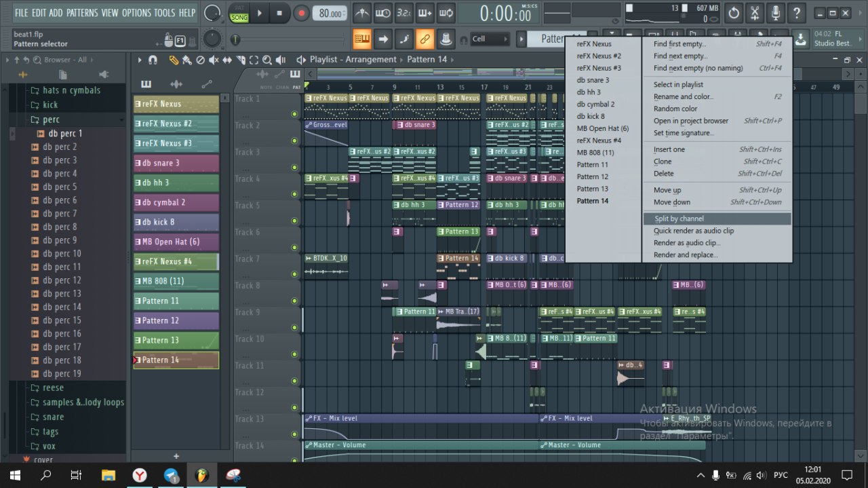Expand the browser options arrow
This screenshot has height=488, width=868.
(7, 60)
